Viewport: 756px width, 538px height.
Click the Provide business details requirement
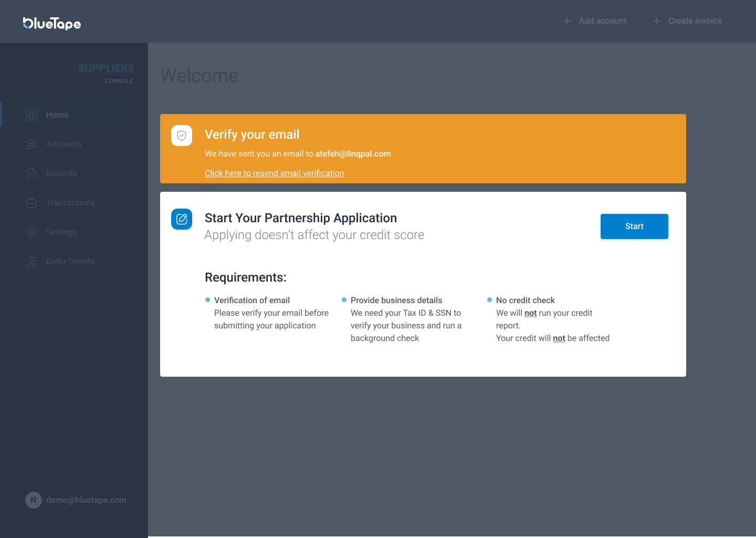[x=396, y=301]
